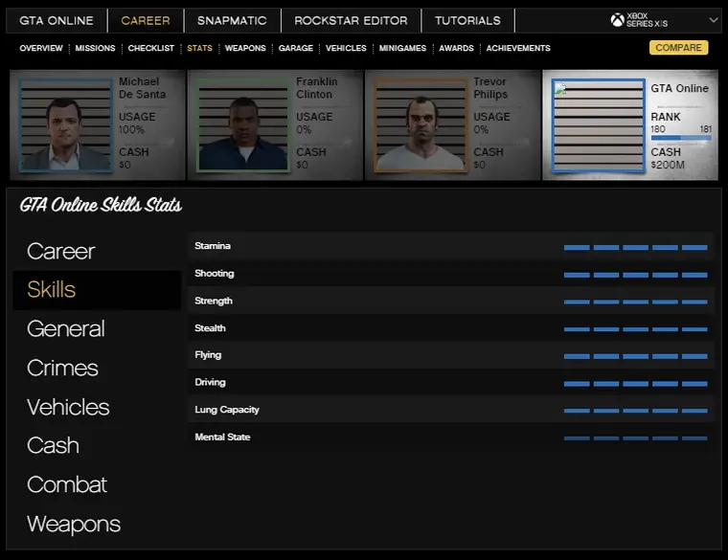The image size is (728, 560).
Task: Click the Shooting skill level bar
Action: (636, 275)
